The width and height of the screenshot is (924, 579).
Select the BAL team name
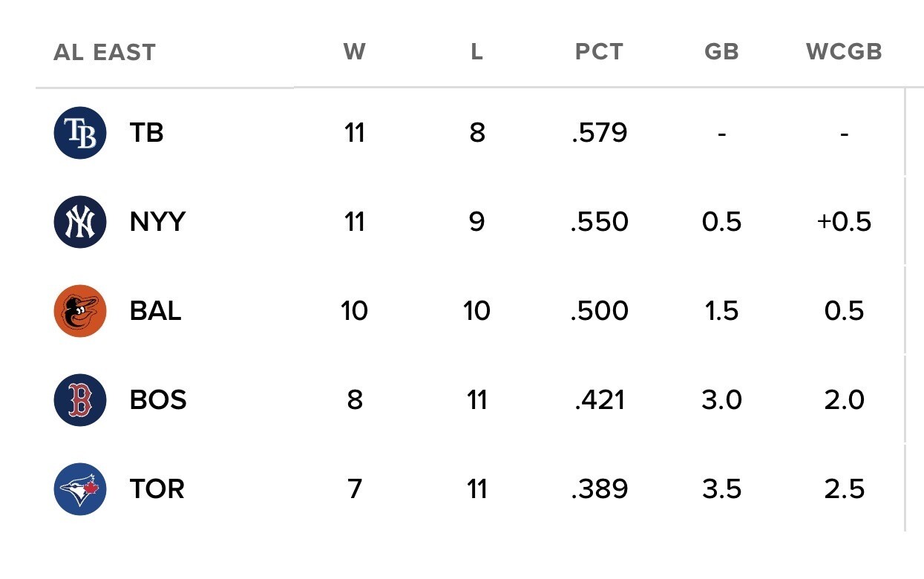pyautogui.click(x=155, y=311)
